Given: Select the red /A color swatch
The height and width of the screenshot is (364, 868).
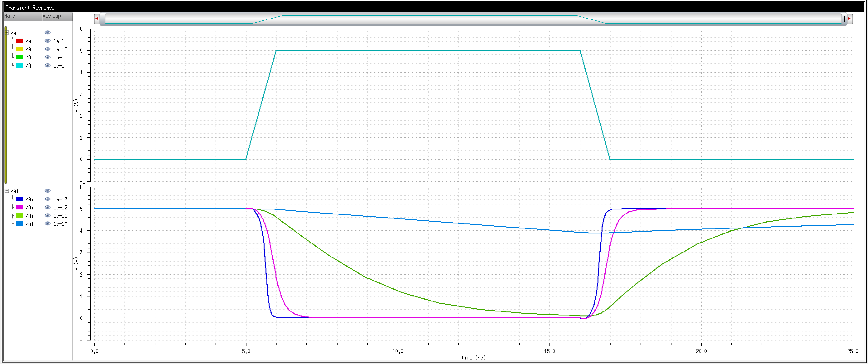Looking at the screenshot, I should point(19,41).
